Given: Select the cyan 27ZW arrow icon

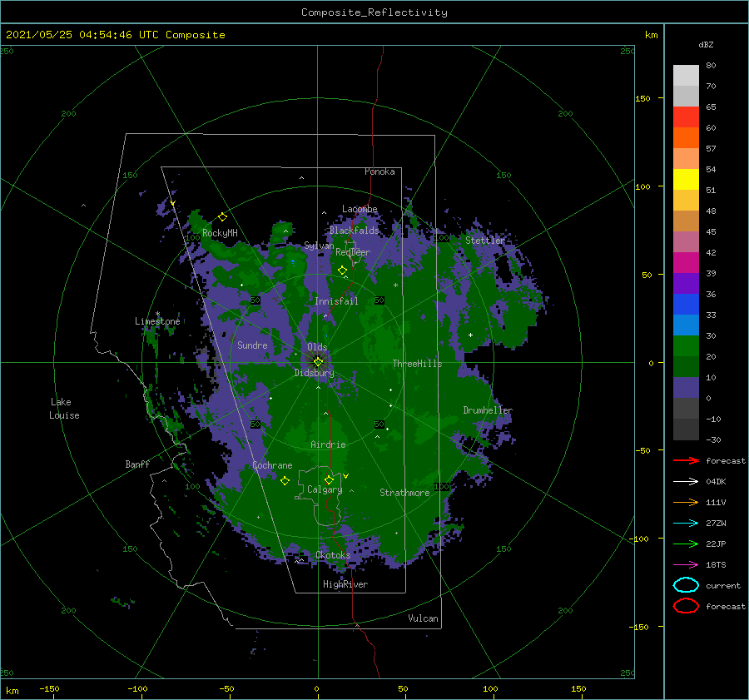Looking at the screenshot, I should tap(686, 524).
